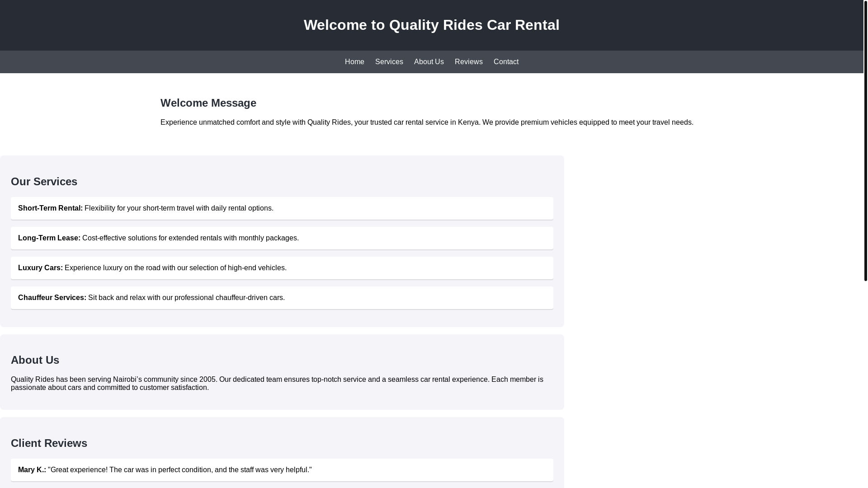Click the vertical page scrollbar thumb
Image resolution: width=868 pixels, height=488 pixels.
coord(866,141)
